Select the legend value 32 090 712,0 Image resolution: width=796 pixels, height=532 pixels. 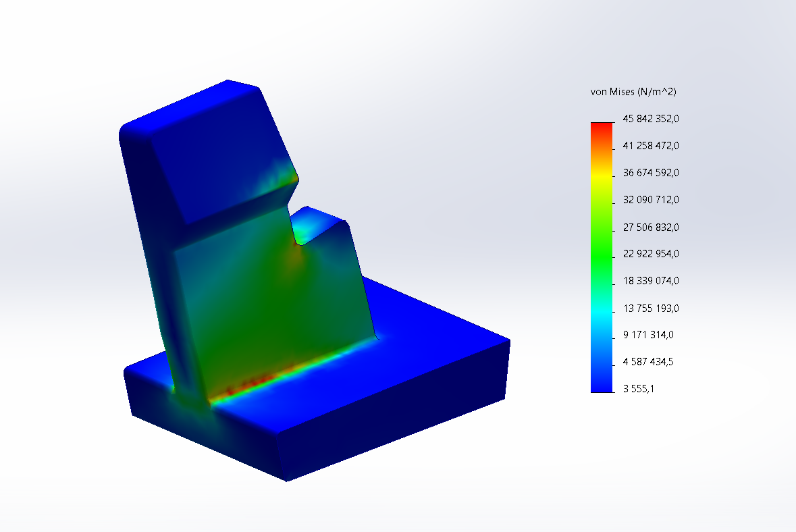pyautogui.click(x=651, y=200)
